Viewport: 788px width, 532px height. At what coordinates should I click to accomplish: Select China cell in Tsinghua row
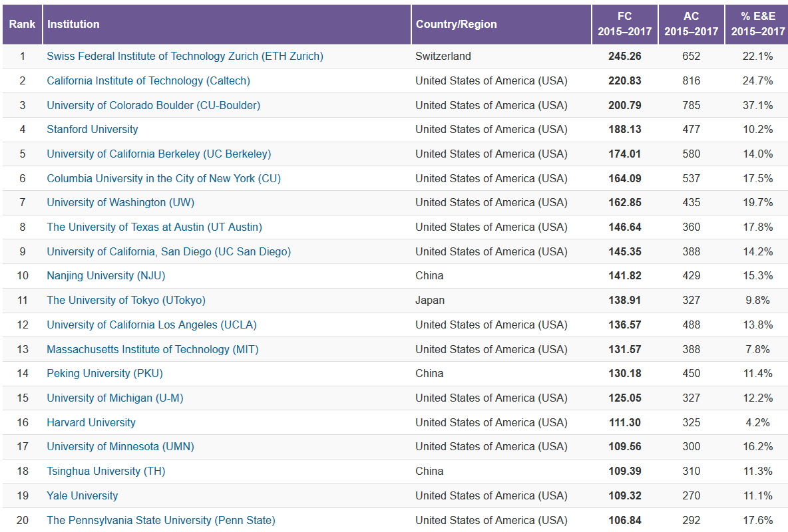click(x=430, y=471)
